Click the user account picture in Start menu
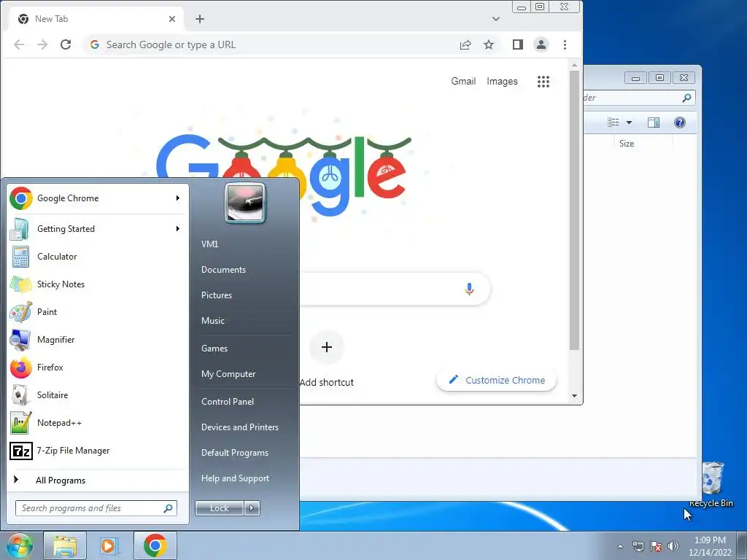 click(244, 203)
